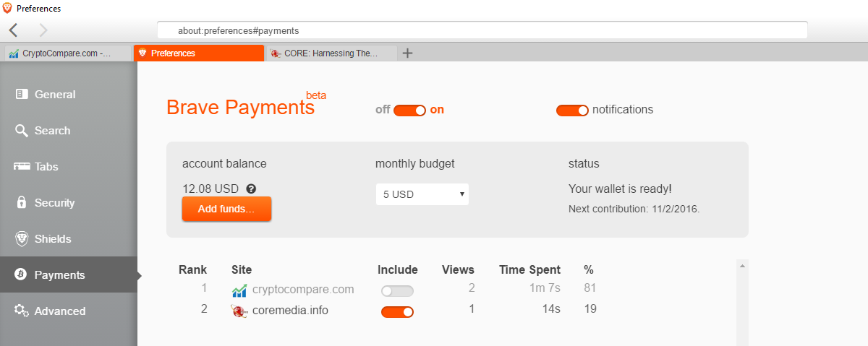This screenshot has width=868, height=346.
Task: Click the 'beta' label
Action: [316, 95]
